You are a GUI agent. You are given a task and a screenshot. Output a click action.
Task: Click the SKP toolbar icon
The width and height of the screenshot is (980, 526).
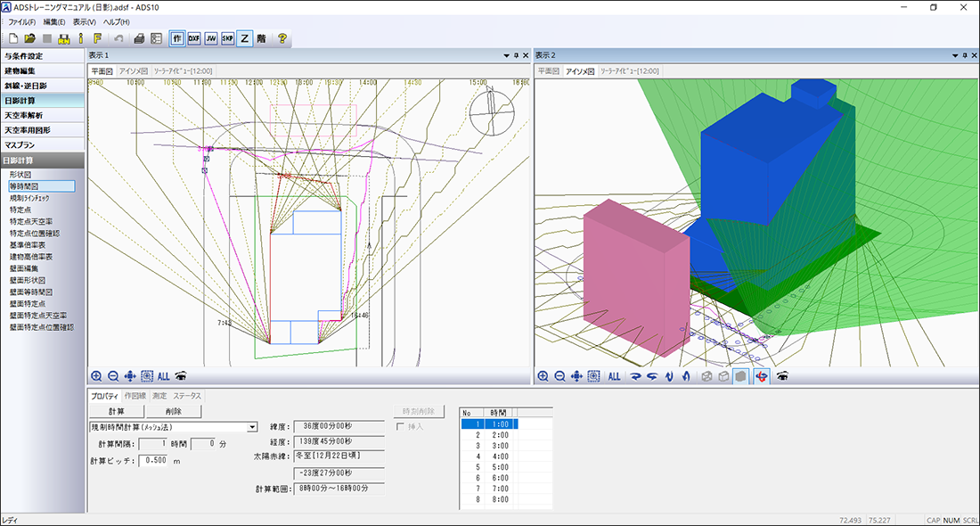coord(228,38)
